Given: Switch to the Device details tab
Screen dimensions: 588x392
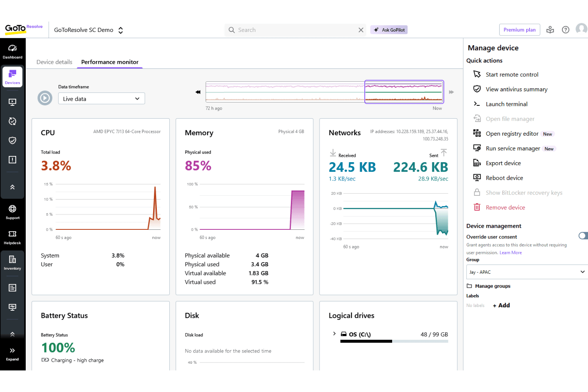Looking at the screenshot, I should 54,62.
